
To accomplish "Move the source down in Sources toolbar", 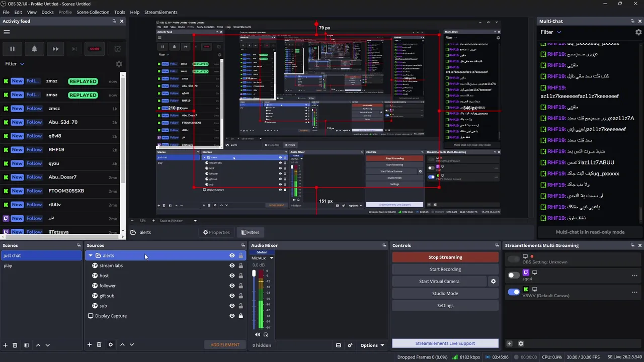I will tap(131, 344).
